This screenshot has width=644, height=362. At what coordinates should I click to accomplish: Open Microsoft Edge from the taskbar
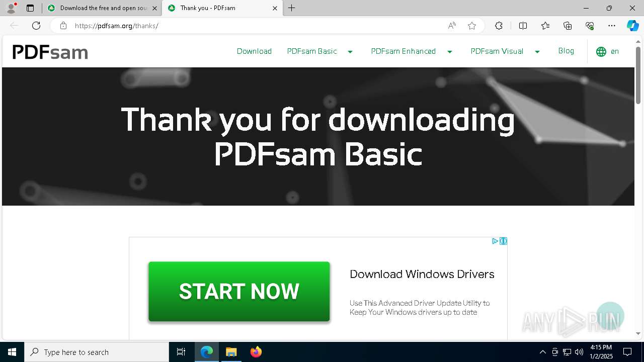click(207, 352)
